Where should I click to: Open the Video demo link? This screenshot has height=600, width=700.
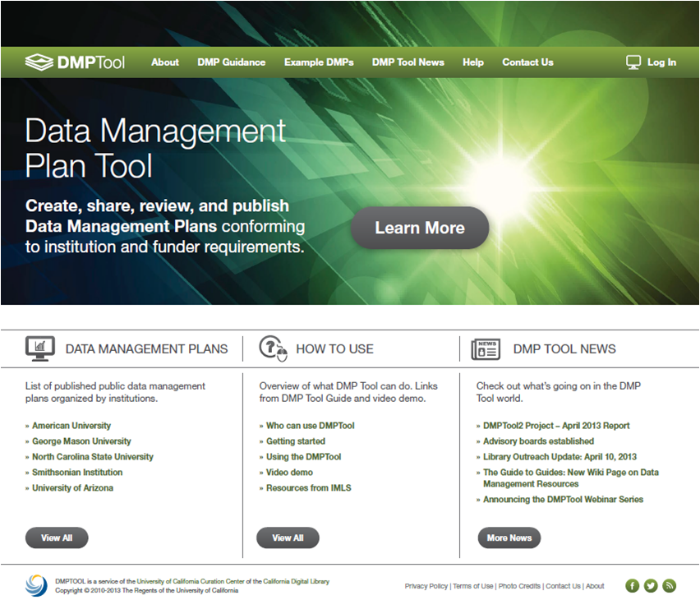pos(289,473)
